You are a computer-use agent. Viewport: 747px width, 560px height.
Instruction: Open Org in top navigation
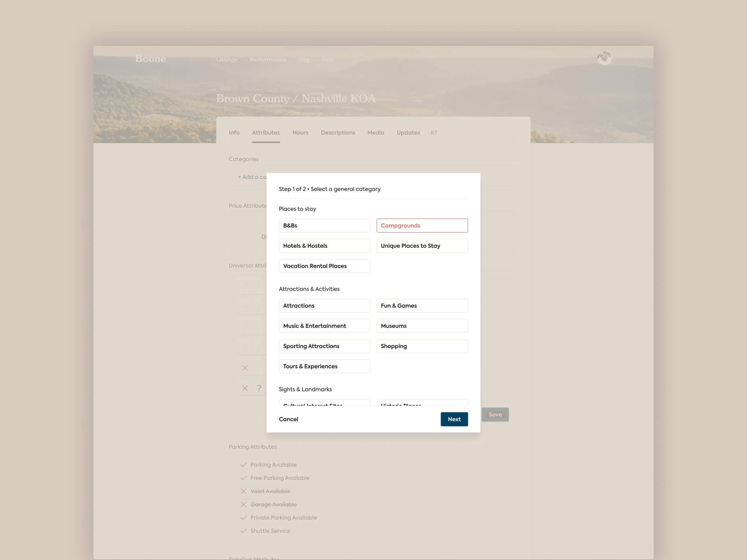tap(304, 59)
